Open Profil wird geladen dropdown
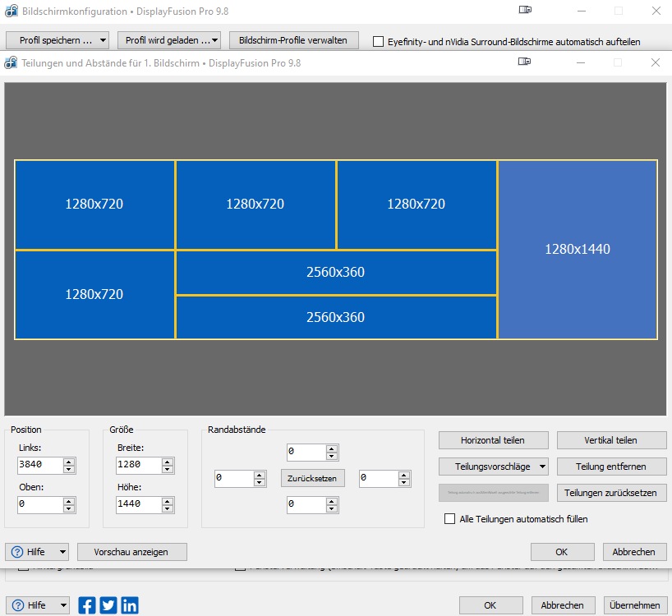Screen dimensions: 672x616 click(x=169, y=40)
